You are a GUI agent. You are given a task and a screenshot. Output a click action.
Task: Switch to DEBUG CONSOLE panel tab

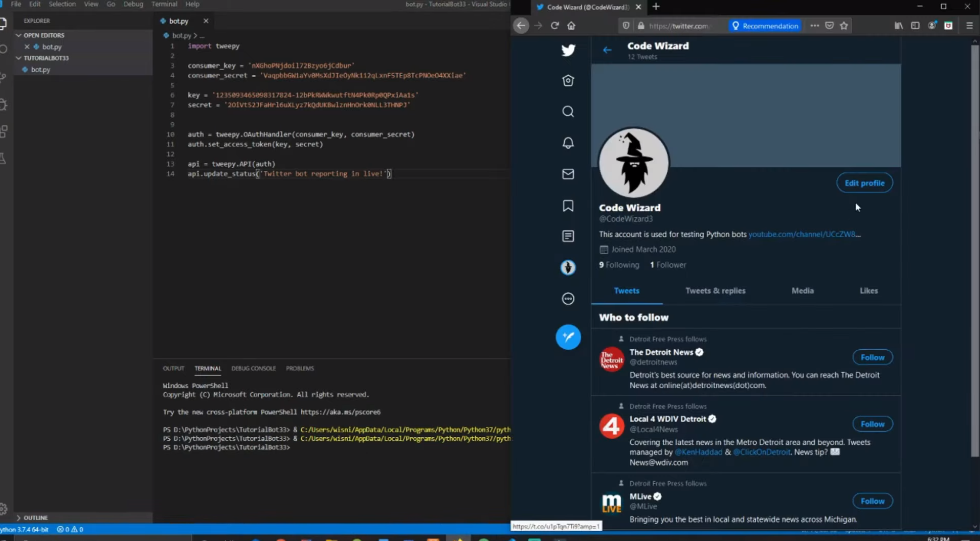click(x=253, y=368)
